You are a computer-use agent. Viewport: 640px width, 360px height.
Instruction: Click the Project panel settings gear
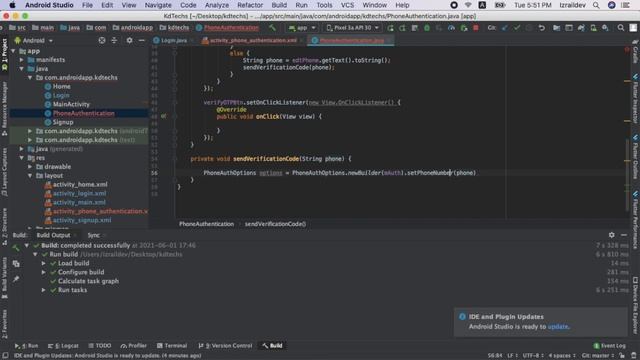coord(129,40)
